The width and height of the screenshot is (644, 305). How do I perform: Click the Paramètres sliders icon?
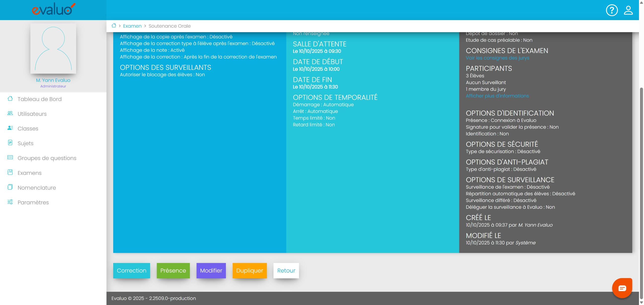(10, 202)
